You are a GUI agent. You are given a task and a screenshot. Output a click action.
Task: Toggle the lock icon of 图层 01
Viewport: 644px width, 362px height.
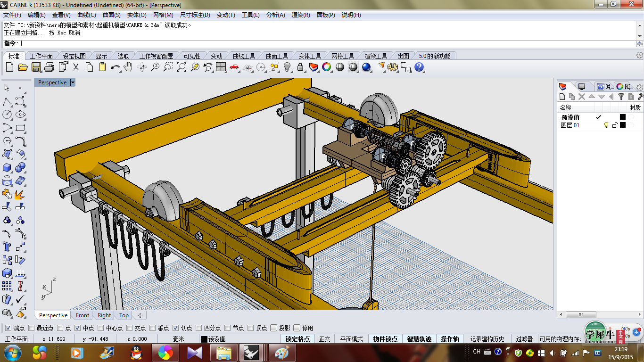click(614, 125)
